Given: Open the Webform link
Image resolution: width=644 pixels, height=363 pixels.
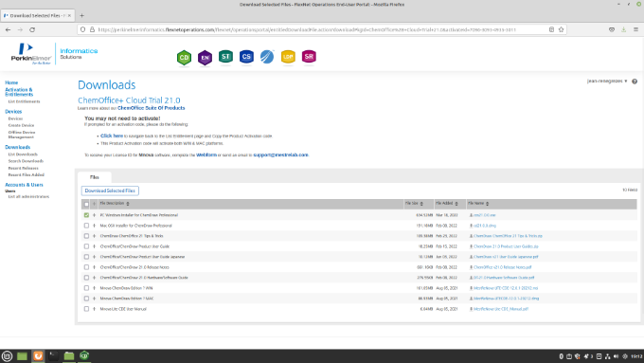Looking at the screenshot, I should pyautogui.click(x=206, y=155).
